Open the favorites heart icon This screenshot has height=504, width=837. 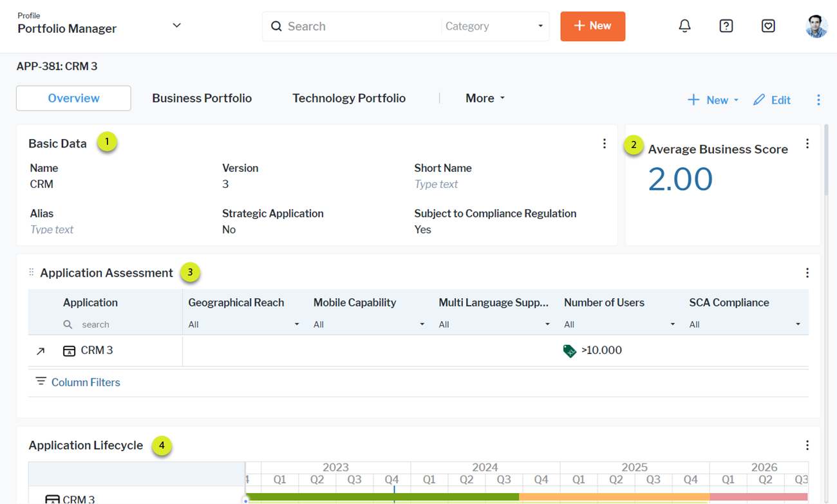tap(767, 26)
